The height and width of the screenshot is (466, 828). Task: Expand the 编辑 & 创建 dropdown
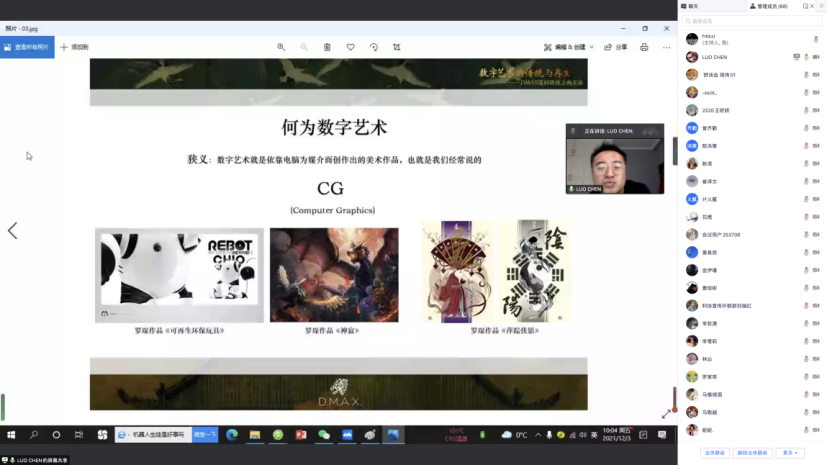tap(569, 47)
